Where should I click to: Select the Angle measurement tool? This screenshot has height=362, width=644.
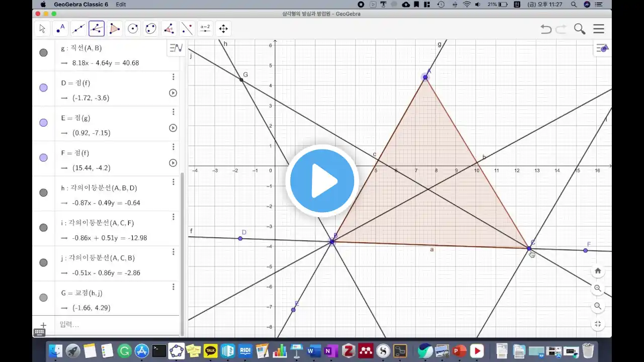click(169, 29)
